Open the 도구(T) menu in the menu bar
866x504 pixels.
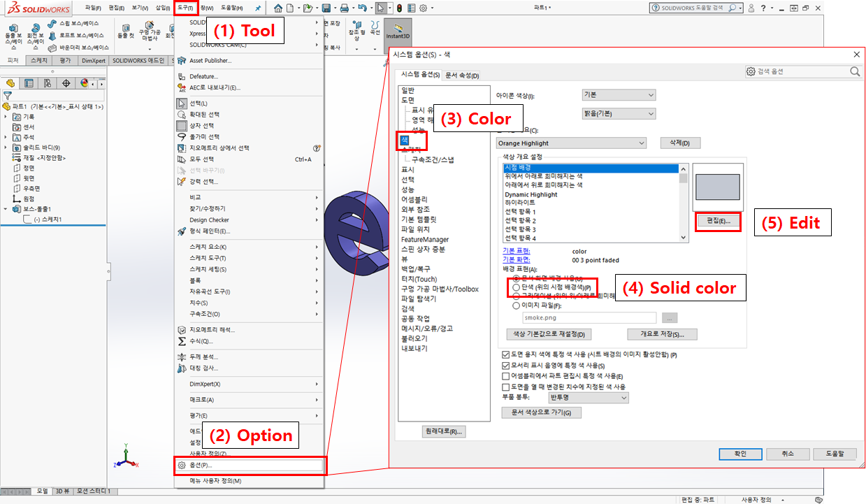tap(185, 8)
